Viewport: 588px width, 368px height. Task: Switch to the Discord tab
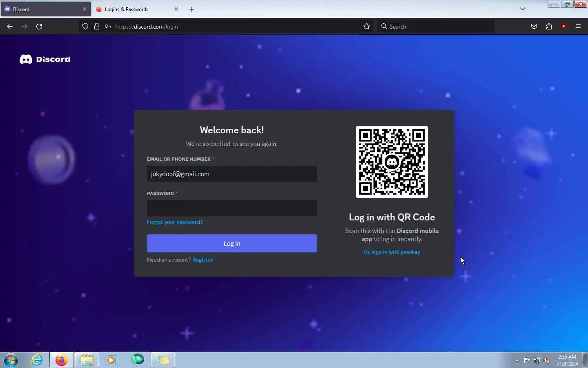pos(46,9)
